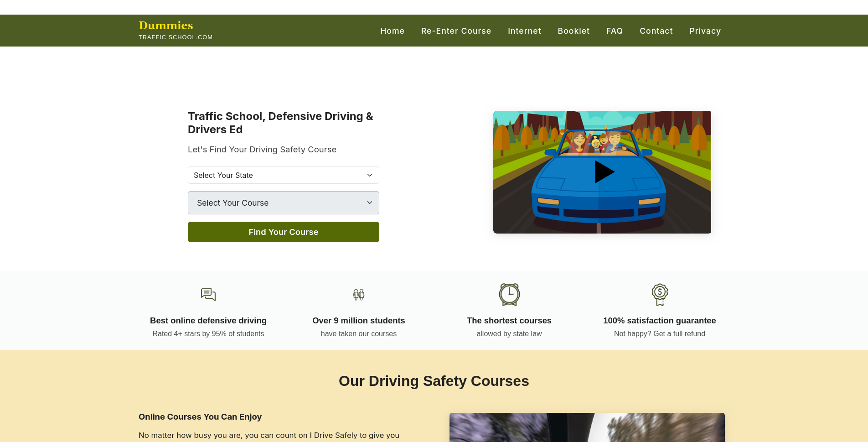This screenshot has width=868, height=442.
Task: Open Re-Enter Course in navigation
Action: tap(456, 31)
